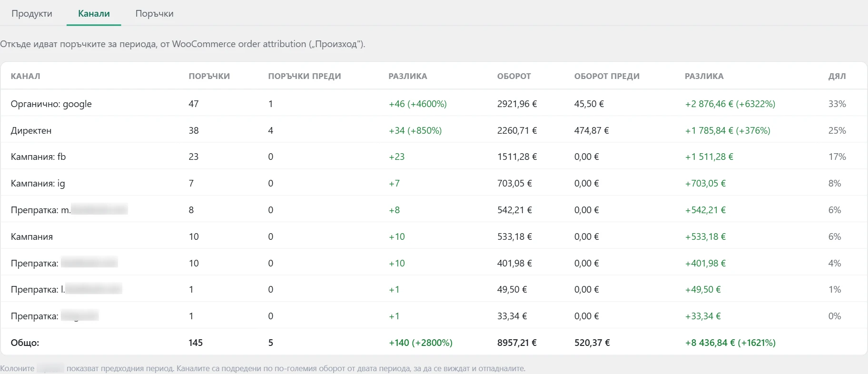This screenshot has height=374, width=868.
Task: Click the КАНАЛ column header
Action: (26, 76)
